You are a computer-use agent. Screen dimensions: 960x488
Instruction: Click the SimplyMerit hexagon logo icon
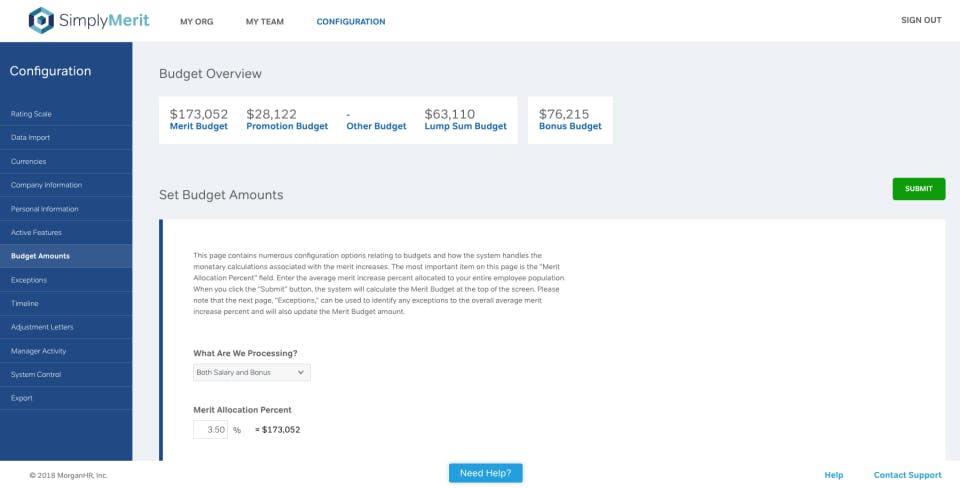pos(41,20)
